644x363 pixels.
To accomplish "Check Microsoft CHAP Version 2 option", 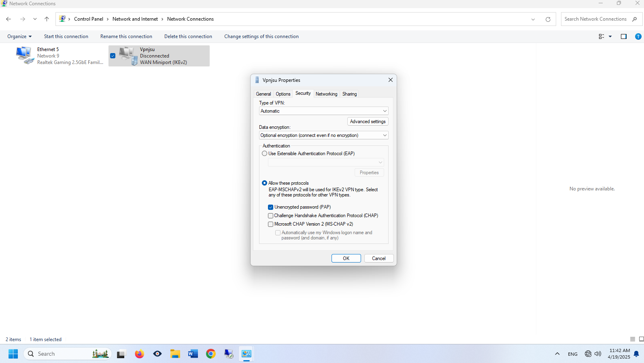I will tap(270, 224).
